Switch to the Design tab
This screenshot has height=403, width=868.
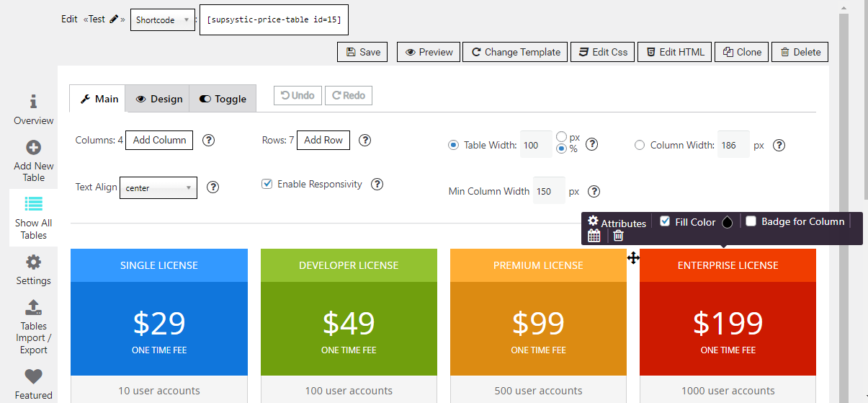point(158,99)
